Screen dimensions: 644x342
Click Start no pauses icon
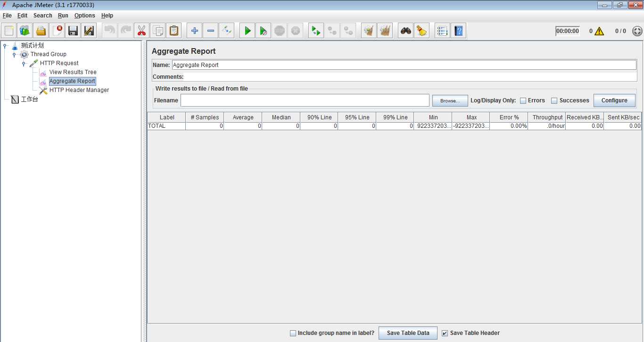264,31
